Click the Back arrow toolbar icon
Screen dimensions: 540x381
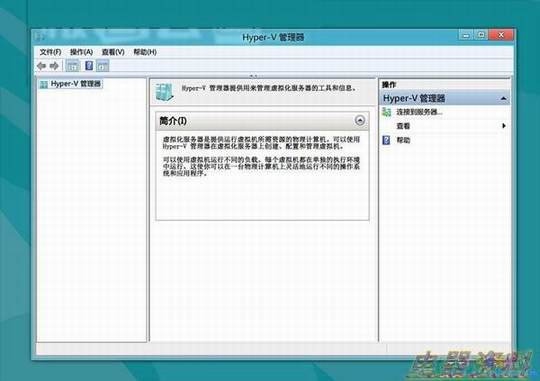[x=42, y=65]
